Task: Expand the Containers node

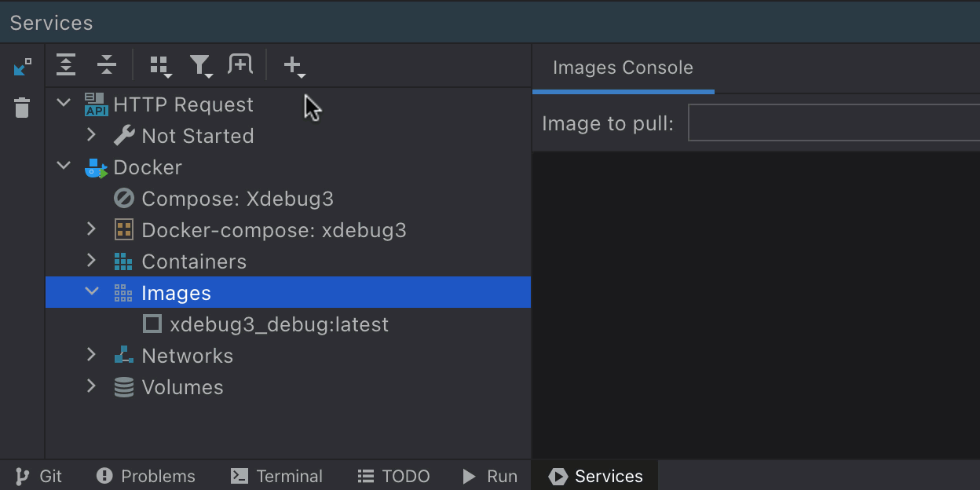Action: pyautogui.click(x=92, y=261)
